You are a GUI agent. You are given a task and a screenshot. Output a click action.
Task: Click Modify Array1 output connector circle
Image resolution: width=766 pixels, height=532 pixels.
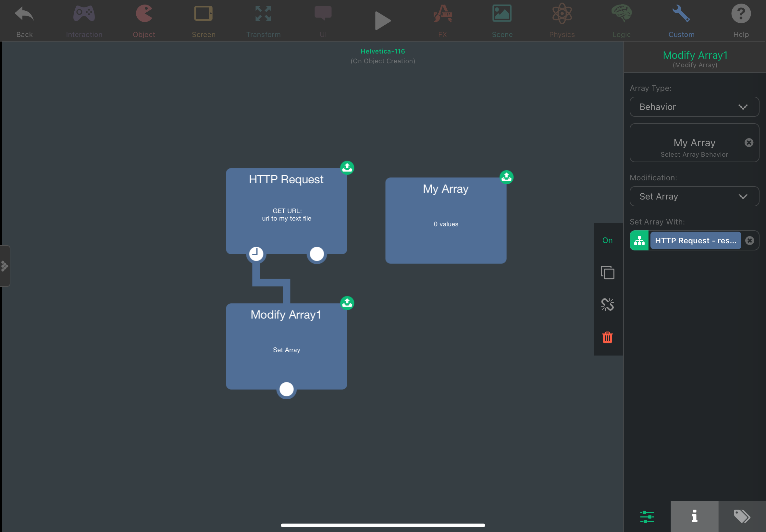click(x=286, y=389)
